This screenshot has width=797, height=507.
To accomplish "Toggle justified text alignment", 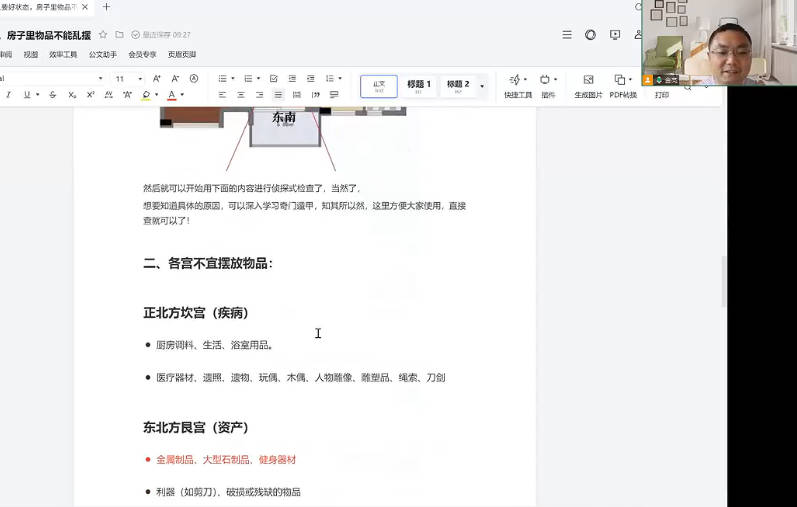I will tap(279, 95).
